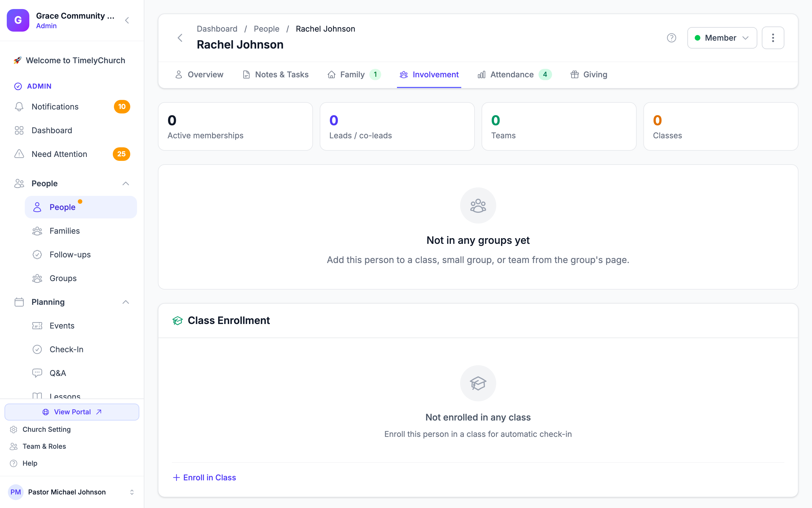The image size is (812, 508).
Task: Select the Involvement tab
Action: point(429,75)
